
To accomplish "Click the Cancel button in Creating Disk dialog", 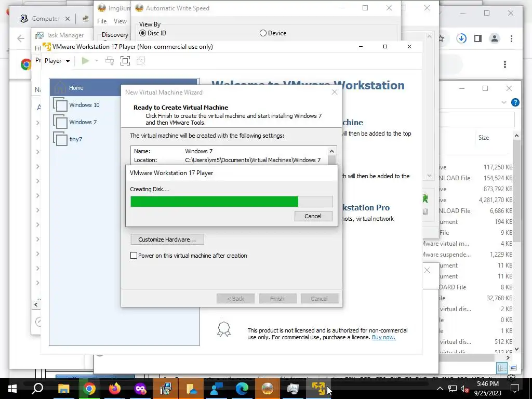I will (x=313, y=216).
